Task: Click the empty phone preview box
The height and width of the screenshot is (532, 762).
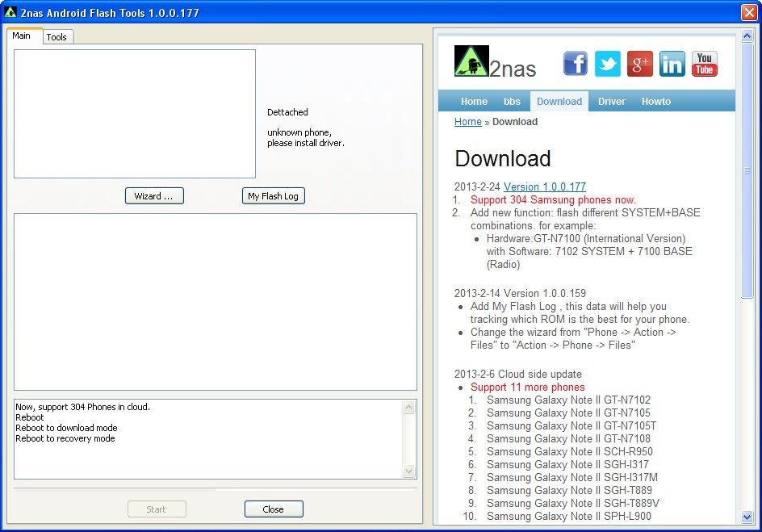Action: pyautogui.click(x=135, y=114)
